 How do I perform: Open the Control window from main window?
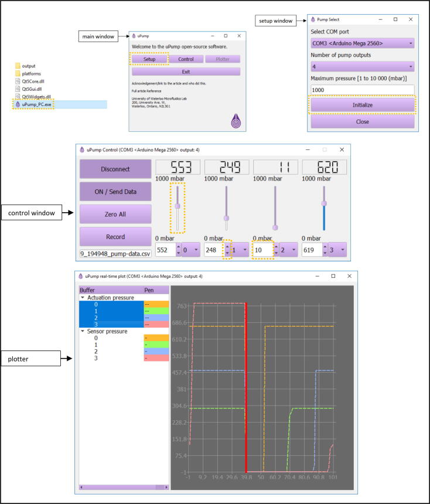[186, 59]
